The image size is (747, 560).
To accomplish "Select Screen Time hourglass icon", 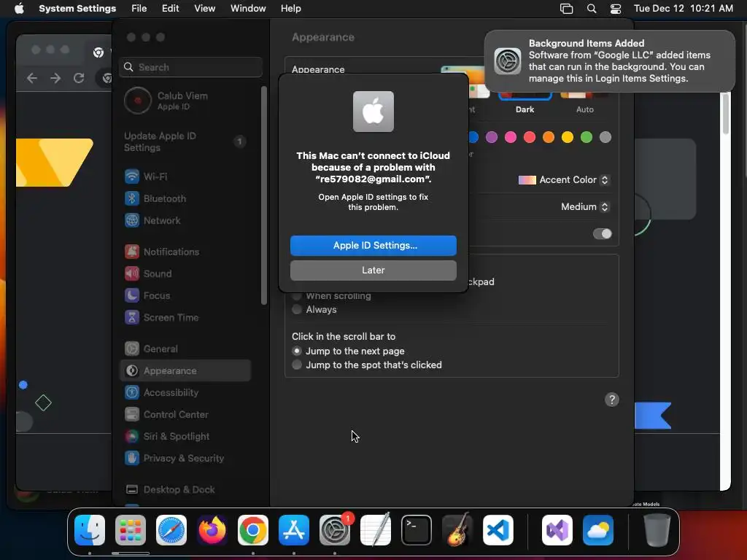I will pyautogui.click(x=132, y=317).
